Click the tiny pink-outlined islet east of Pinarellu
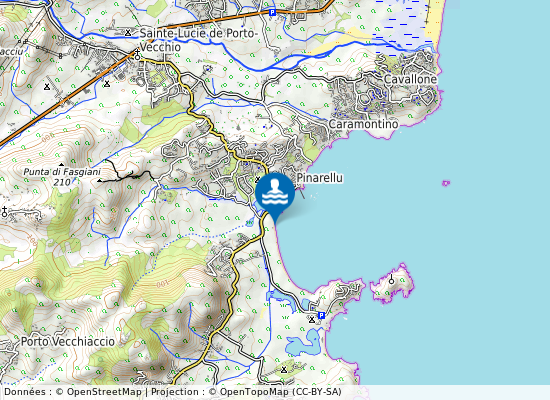 point(446,183)
